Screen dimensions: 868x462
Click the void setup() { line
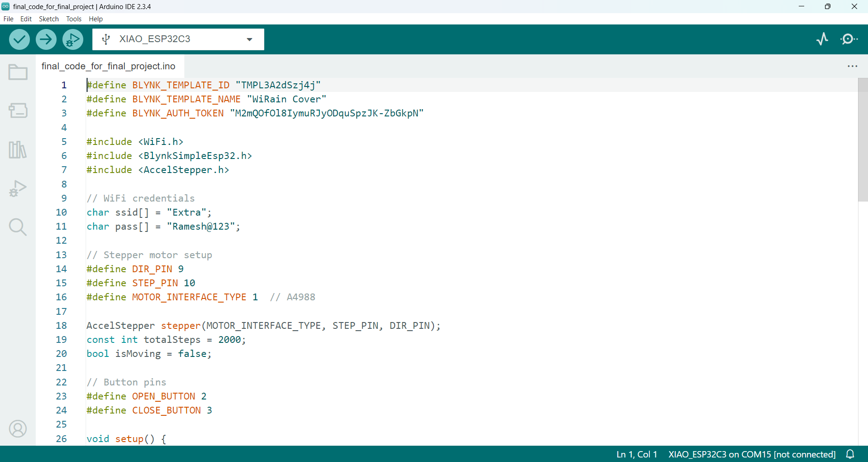126,439
